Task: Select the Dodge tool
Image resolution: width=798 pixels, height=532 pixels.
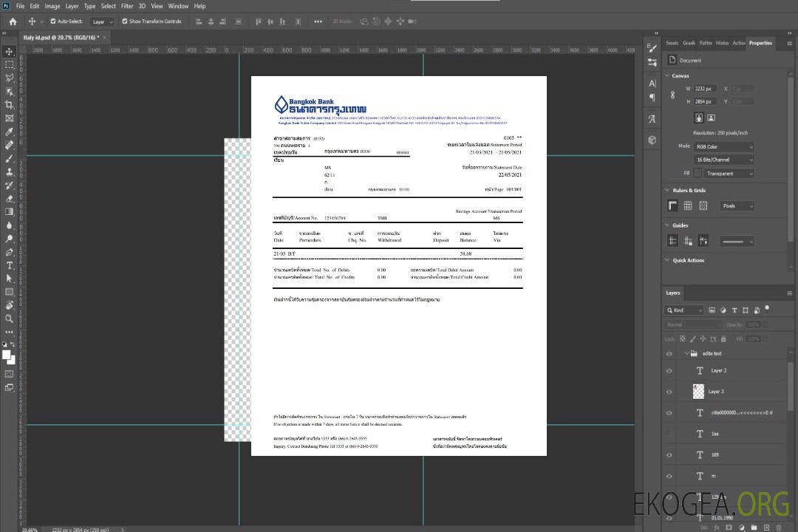Action: [x=9, y=238]
